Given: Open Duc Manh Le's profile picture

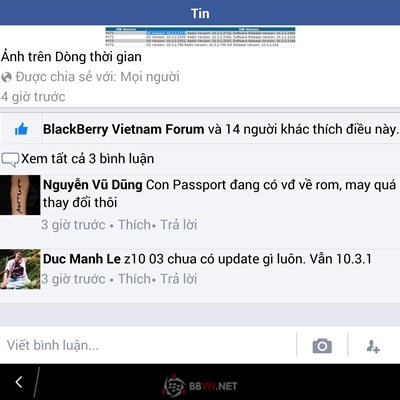Looking at the screenshot, I should point(20,269).
